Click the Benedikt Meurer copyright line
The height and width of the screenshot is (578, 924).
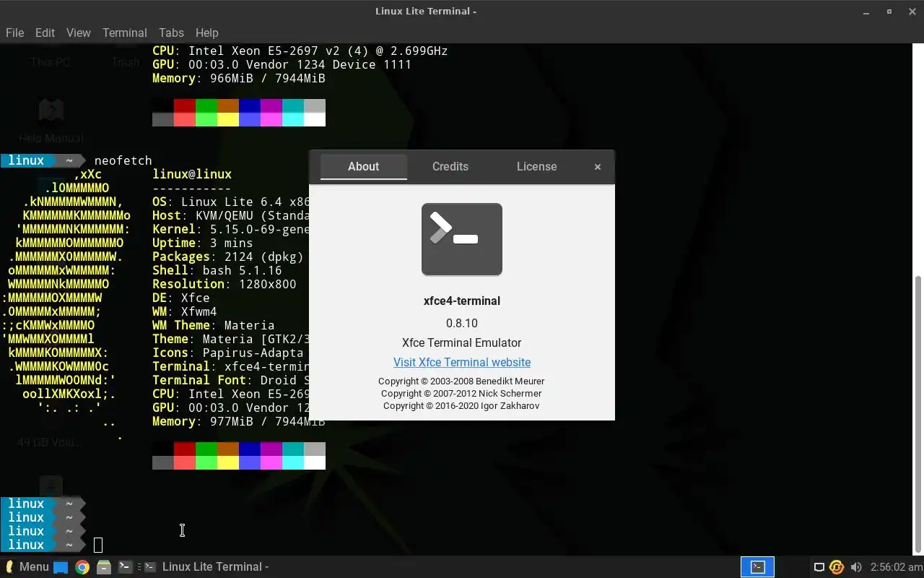pos(462,381)
